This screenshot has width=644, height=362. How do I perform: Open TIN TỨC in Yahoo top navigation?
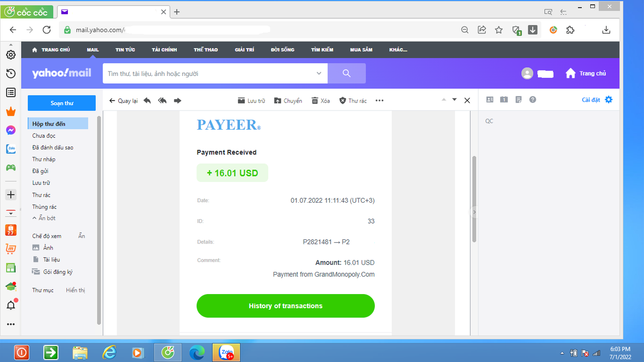pos(125,50)
